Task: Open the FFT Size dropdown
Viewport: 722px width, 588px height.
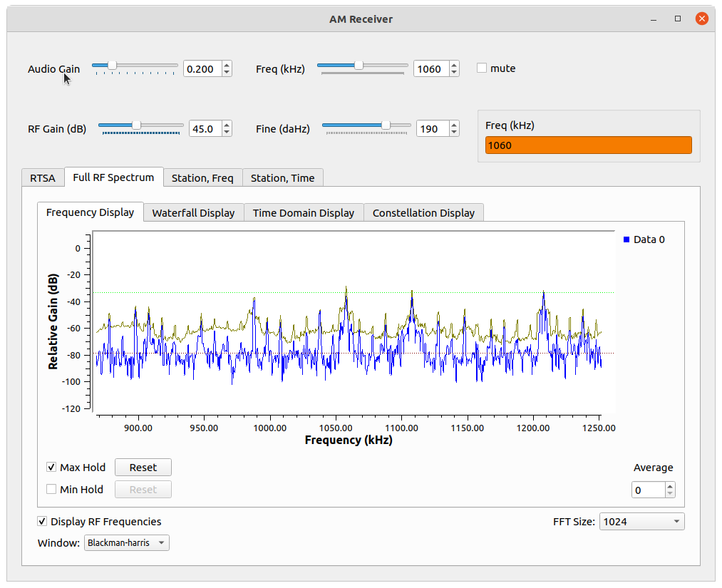Action: coord(641,522)
